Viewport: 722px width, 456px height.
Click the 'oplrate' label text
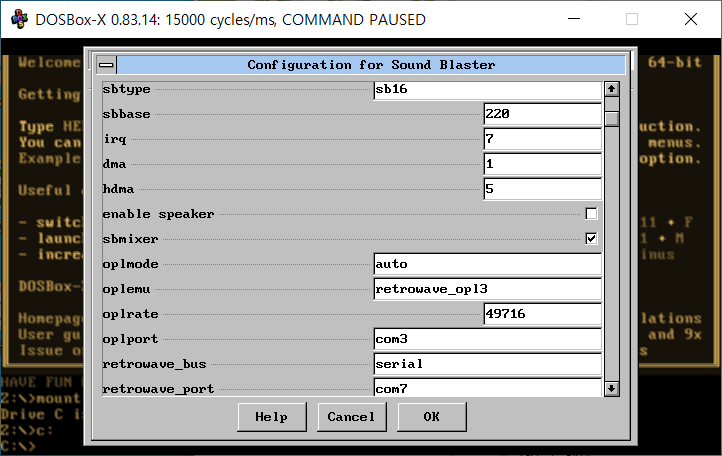coord(130,315)
